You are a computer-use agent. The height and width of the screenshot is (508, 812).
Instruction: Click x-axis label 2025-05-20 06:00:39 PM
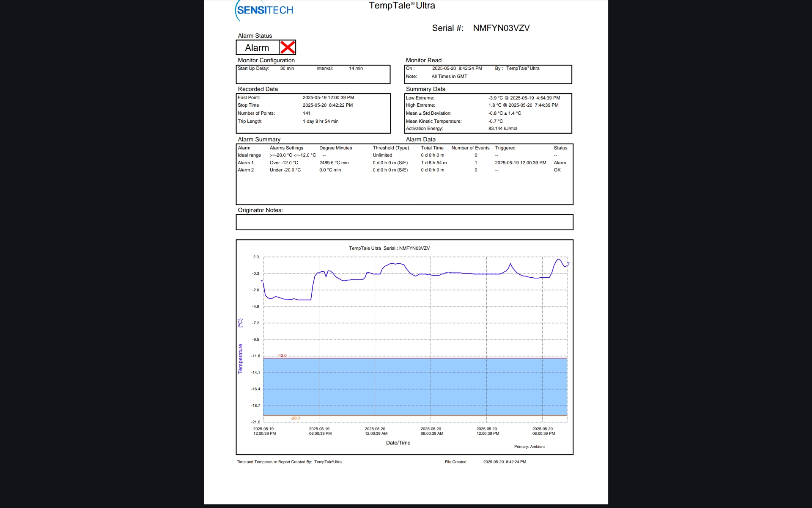click(543, 431)
